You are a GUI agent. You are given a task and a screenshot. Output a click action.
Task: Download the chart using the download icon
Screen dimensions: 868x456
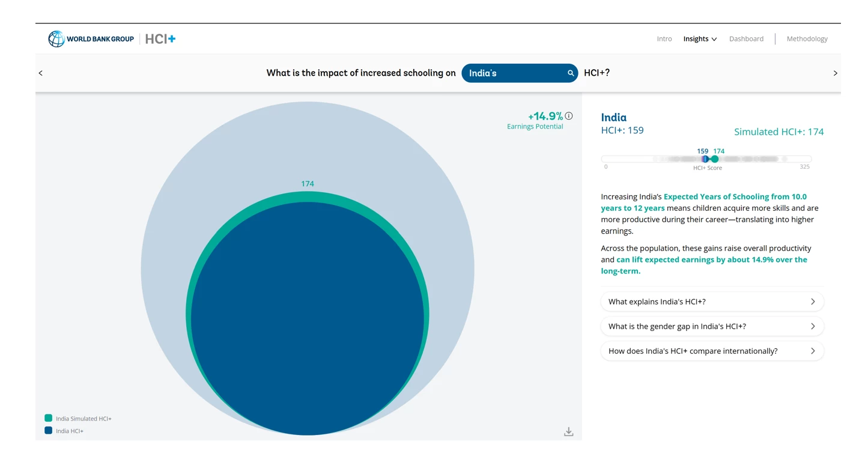coord(568,431)
